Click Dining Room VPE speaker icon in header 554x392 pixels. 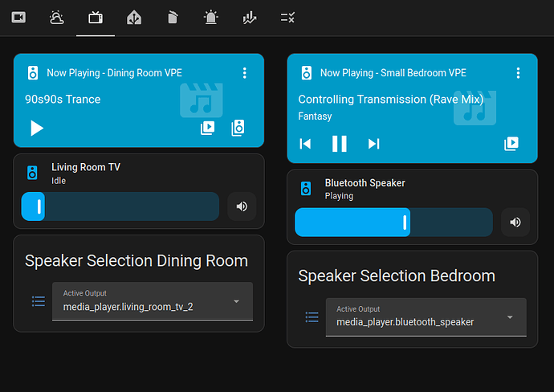click(33, 73)
